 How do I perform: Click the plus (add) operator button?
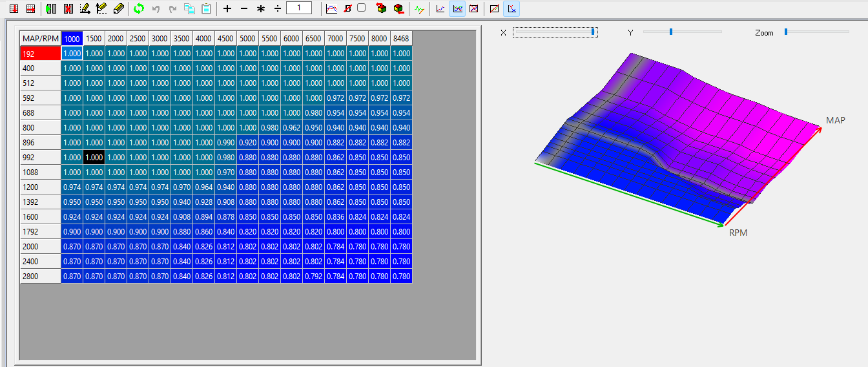coord(227,9)
